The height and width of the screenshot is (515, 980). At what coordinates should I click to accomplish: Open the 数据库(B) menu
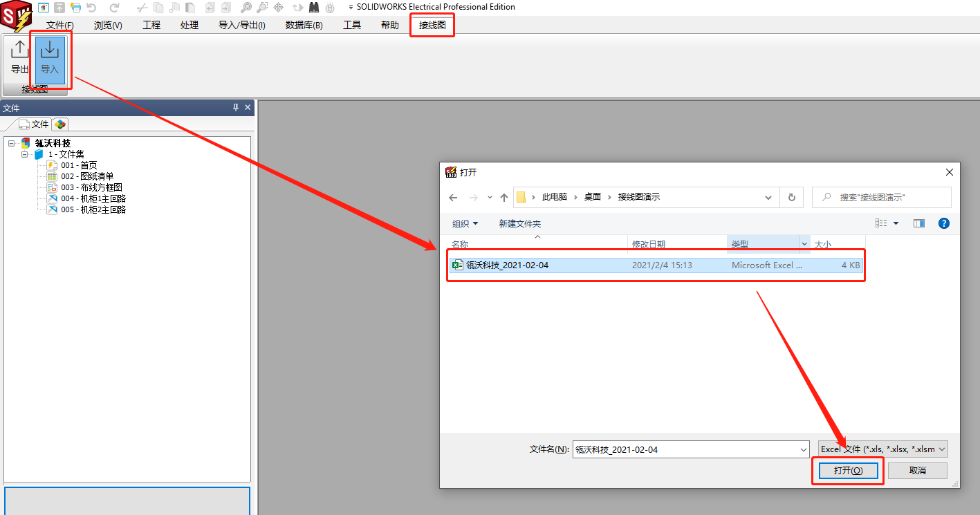tap(304, 25)
